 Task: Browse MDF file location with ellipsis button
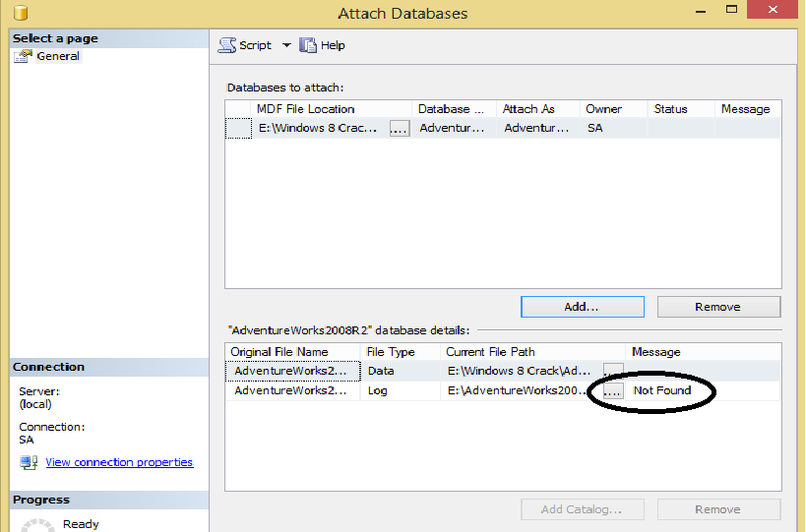point(399,129)
